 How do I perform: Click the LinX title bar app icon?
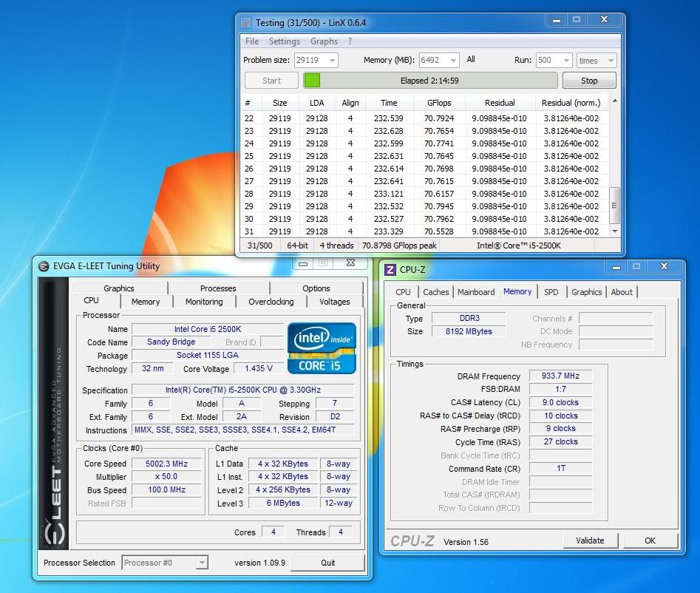245,23
